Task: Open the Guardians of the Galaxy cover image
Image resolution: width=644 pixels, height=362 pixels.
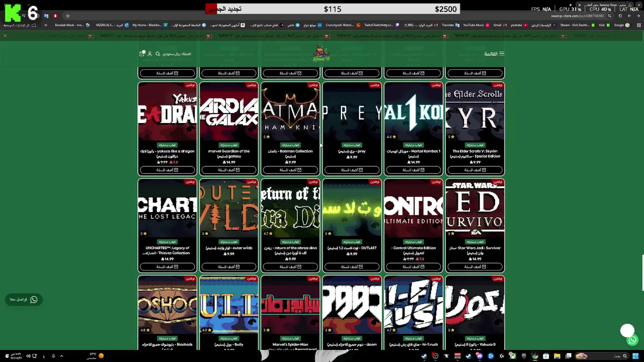Action: tap(228, 112)
